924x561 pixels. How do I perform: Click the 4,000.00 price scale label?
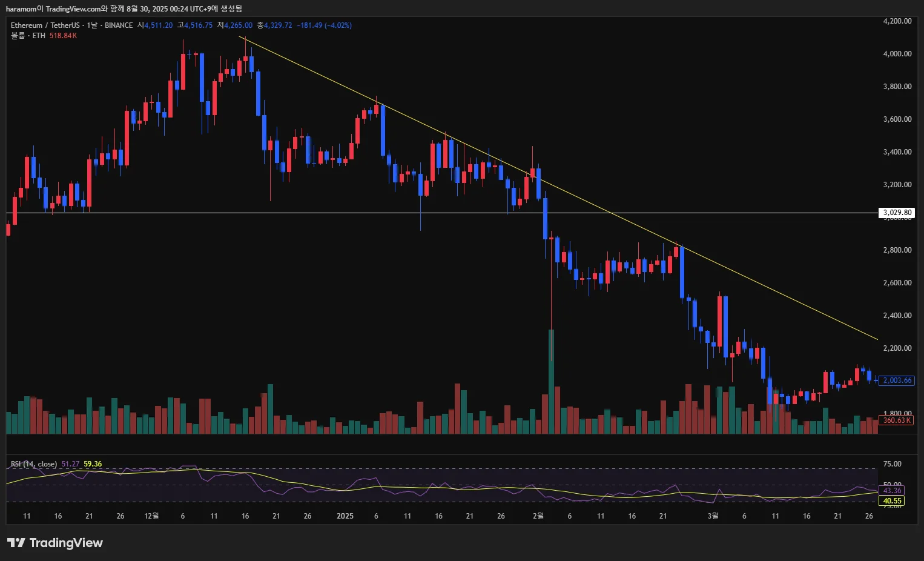pos(897,53)
